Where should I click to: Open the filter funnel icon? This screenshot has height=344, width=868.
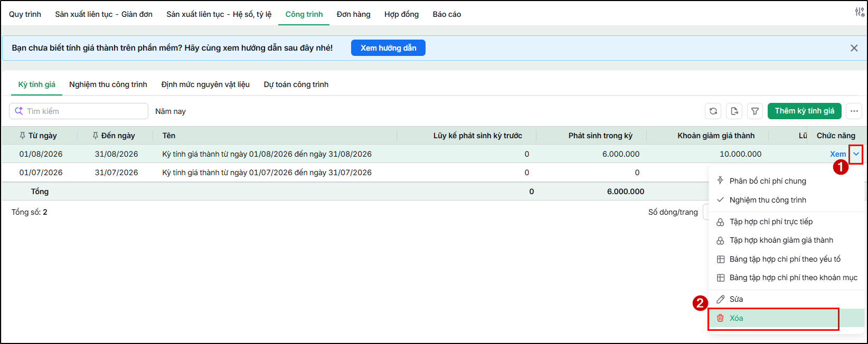[755, 111]
